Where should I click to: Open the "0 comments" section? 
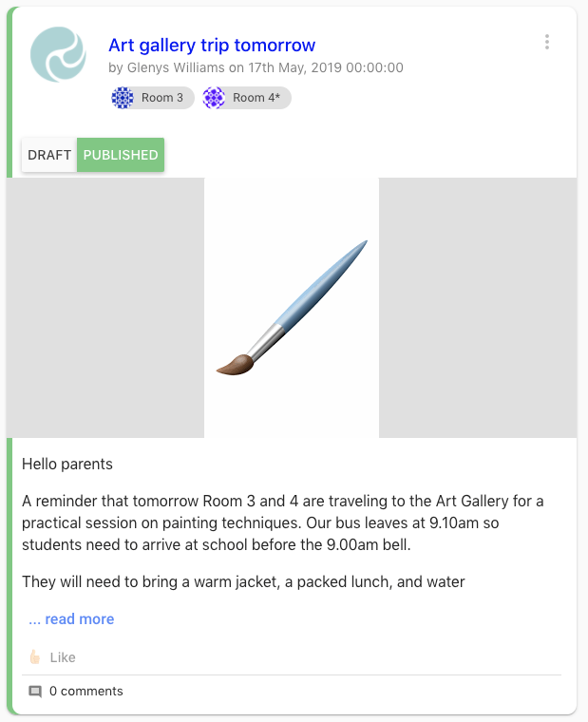tap(86, 692)
